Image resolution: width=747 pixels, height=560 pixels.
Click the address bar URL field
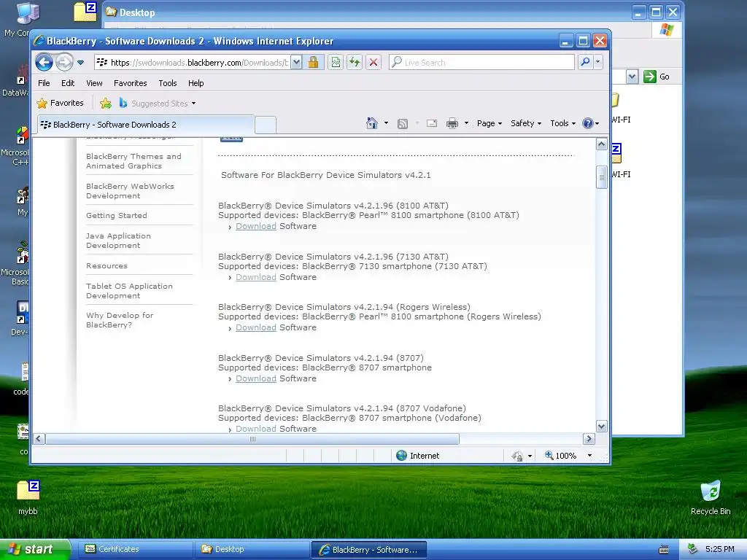click(x=193, y=63)
